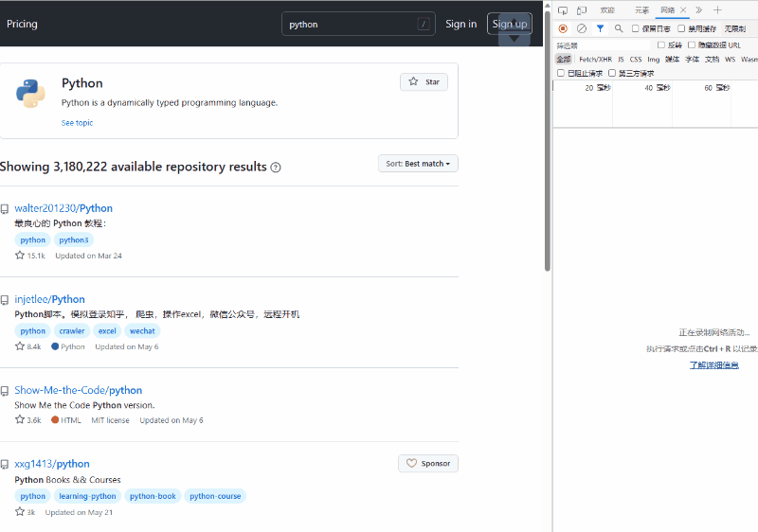This screenshot has height=532, width=758.
Task: Add a new DevTools tab with plus icon
Action: [717, 10]
